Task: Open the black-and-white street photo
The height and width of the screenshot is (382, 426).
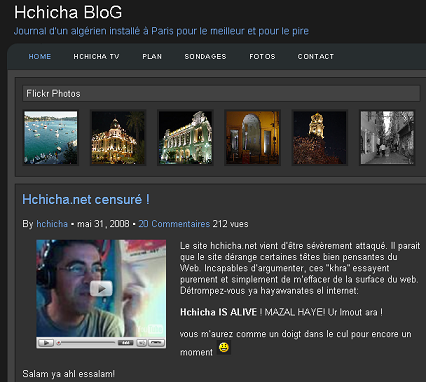Action: (x=387, y=138)
